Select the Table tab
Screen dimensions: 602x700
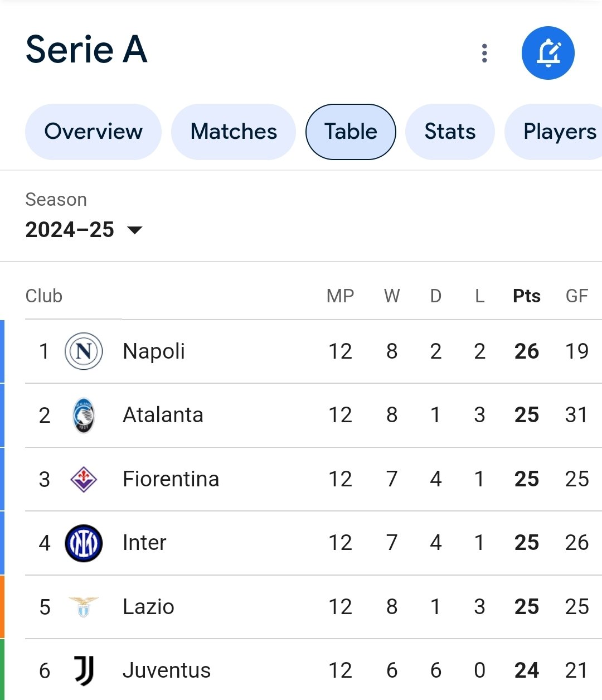coord(351,132)
